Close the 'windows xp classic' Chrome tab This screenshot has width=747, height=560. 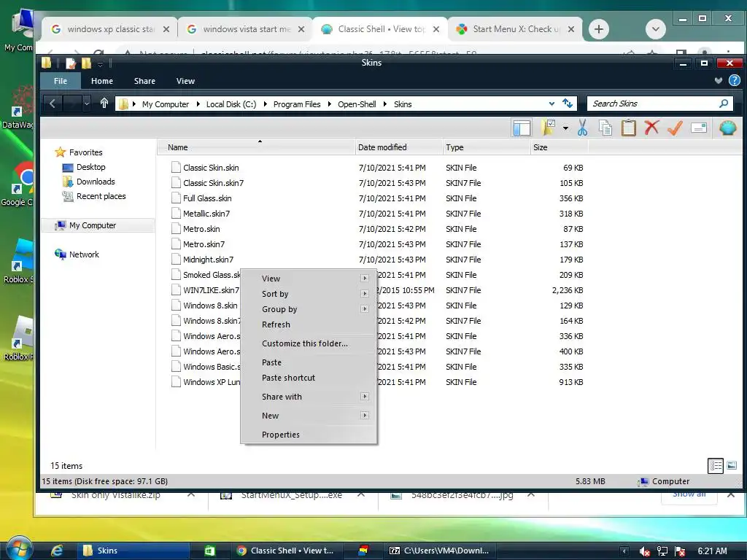(x=166, y=29)
